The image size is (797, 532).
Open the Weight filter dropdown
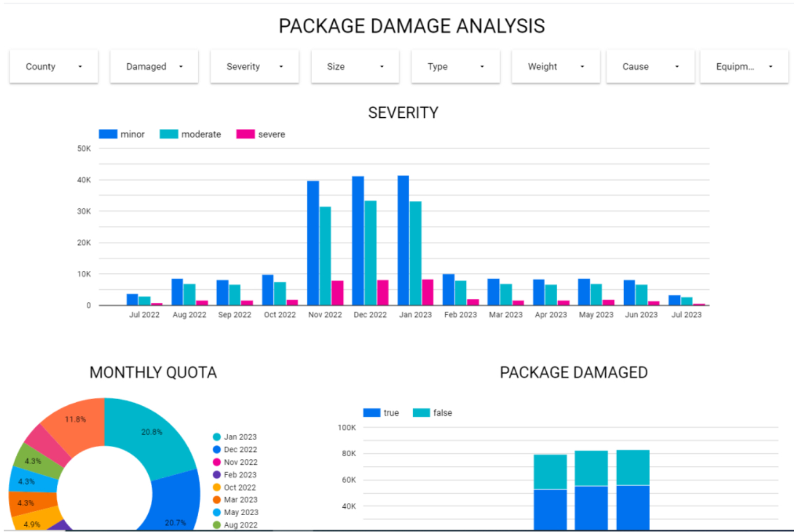point(556,67)
